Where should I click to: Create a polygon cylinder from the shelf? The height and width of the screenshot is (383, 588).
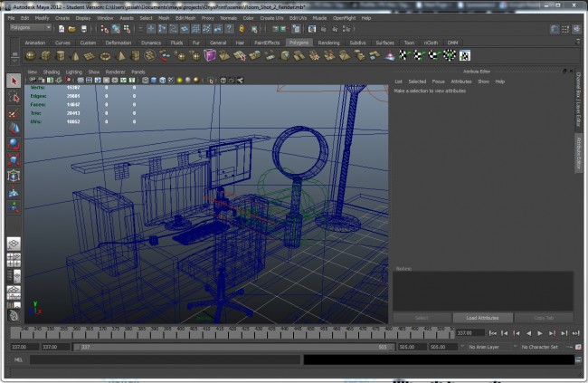click(x=60, y=56)
